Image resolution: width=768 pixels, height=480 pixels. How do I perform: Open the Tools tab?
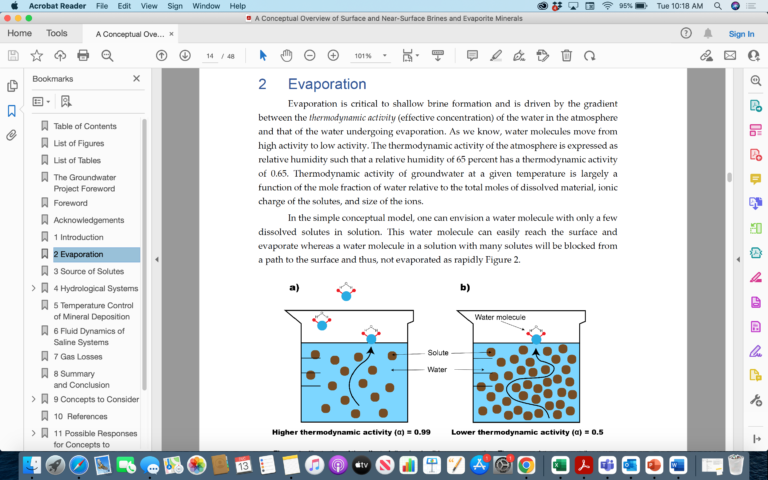point(57,33)
